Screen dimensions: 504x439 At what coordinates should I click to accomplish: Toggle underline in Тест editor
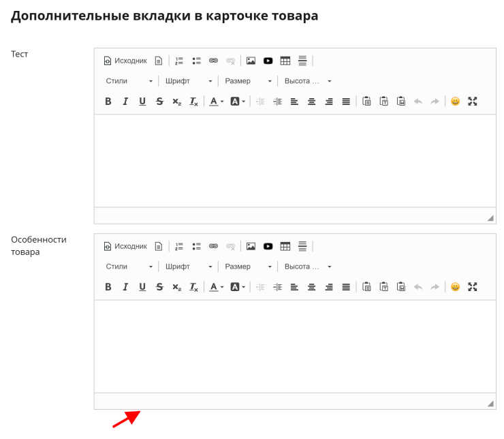(x=142, y=102)
